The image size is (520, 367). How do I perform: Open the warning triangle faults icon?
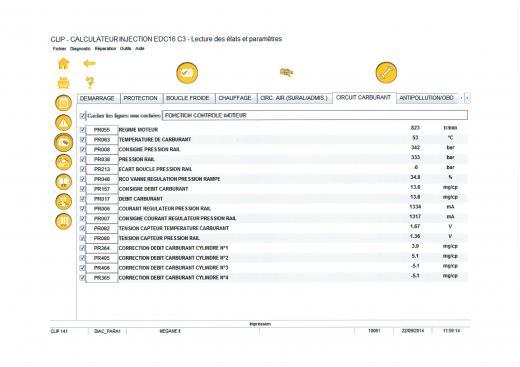coord(63,123)
